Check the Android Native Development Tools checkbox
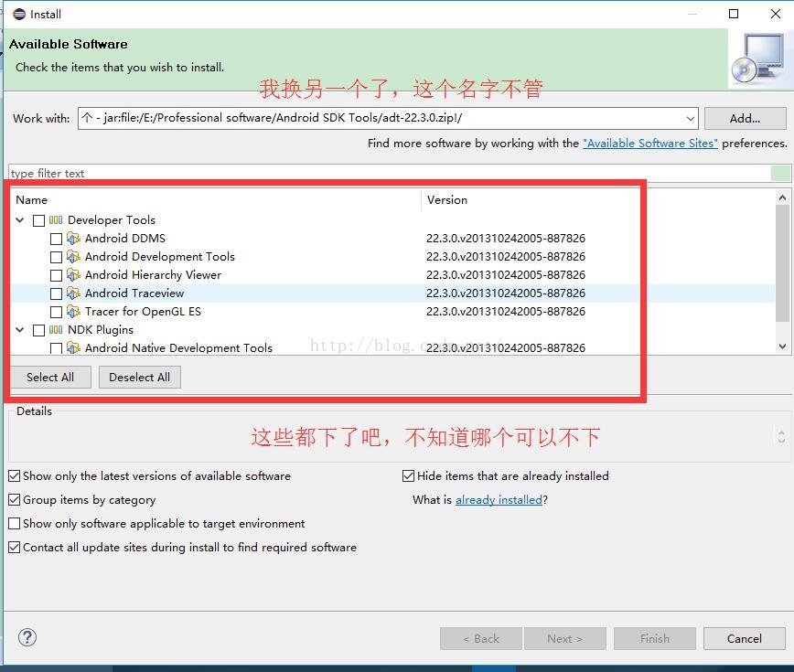Image resolution: width=794 pixels, height=672 pixels. click(x=56, y=348)
